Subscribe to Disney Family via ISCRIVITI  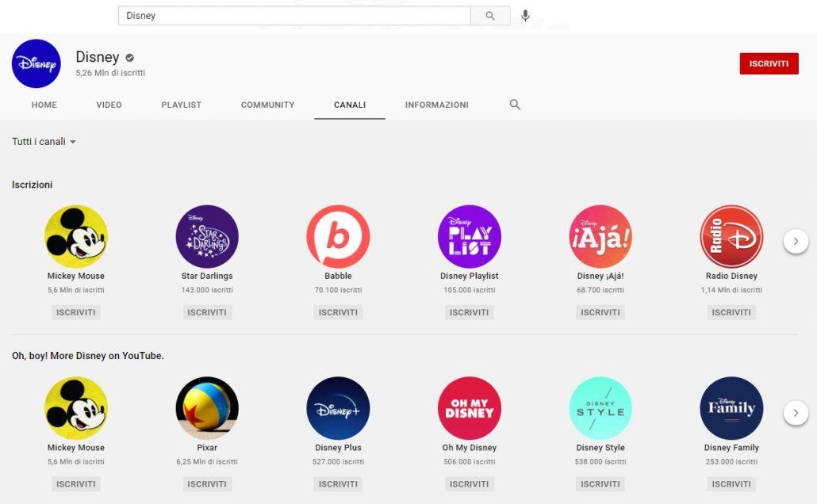pyautogui.click(x=731, y=484)
